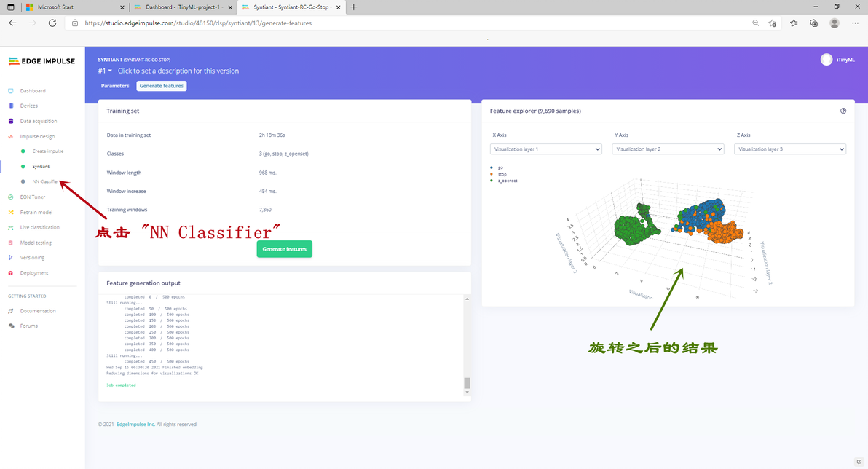
Task: Open the Syntiant processing block
Action: pyautogui.click(x=41, y=167)
